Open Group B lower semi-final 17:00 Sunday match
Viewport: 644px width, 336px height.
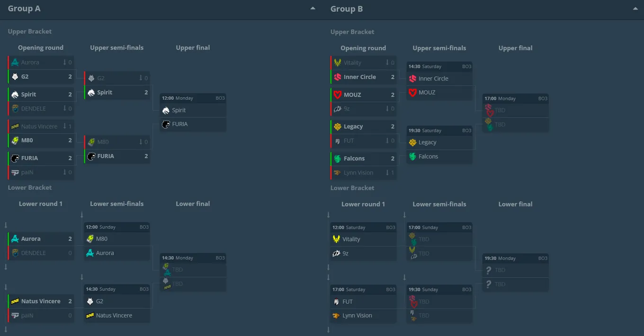coord(440,242)
